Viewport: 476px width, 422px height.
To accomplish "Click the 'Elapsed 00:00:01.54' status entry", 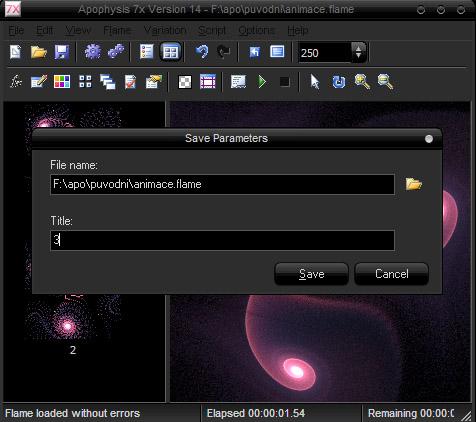I will tap(256, 413).
